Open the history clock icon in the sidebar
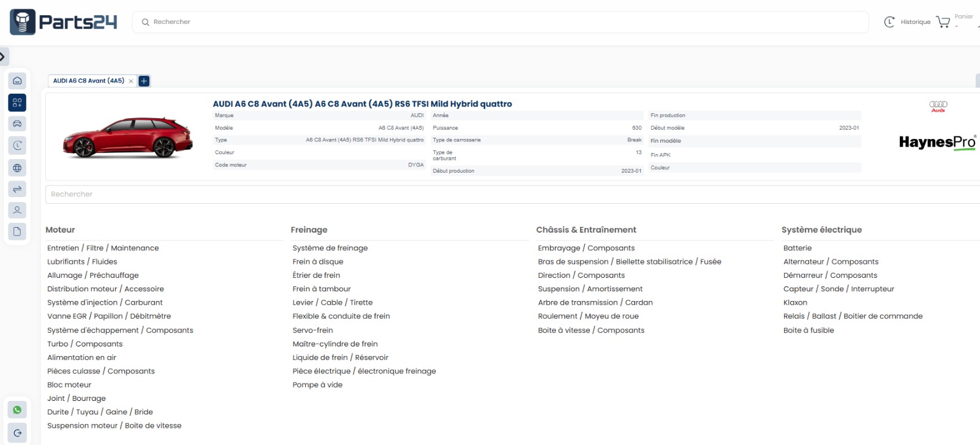The width and height of the screenshot is (980, 445). [x=17, y=146]
